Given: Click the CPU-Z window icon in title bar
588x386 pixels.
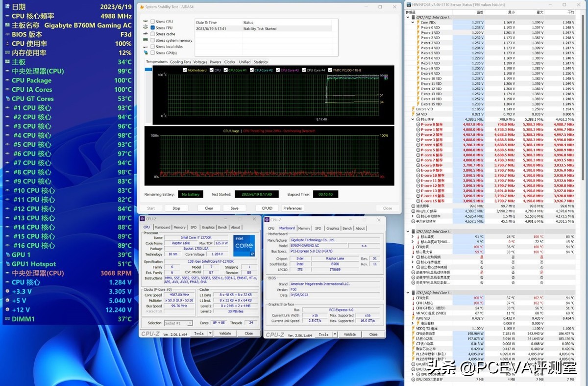Looking at the screenshot, I should 143,219.
